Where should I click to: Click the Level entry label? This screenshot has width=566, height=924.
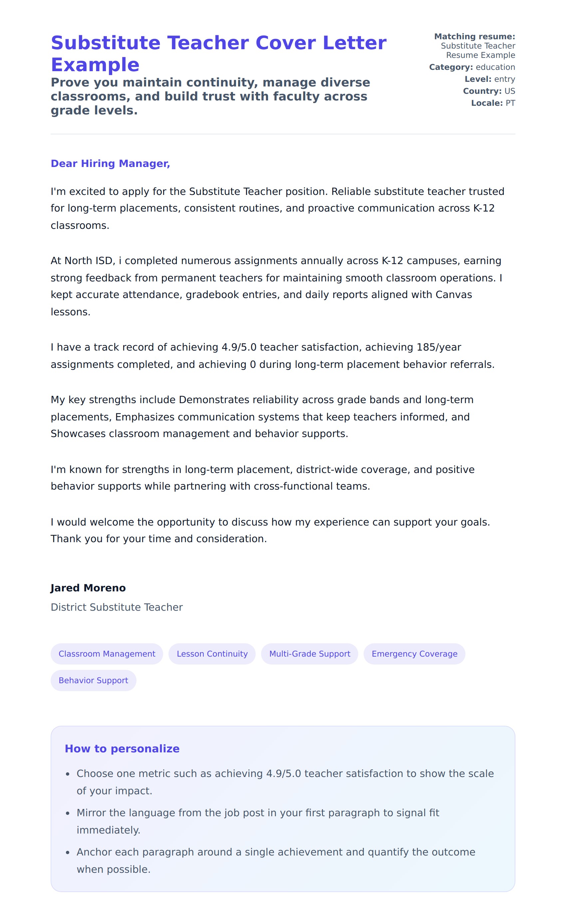[489, 79]
